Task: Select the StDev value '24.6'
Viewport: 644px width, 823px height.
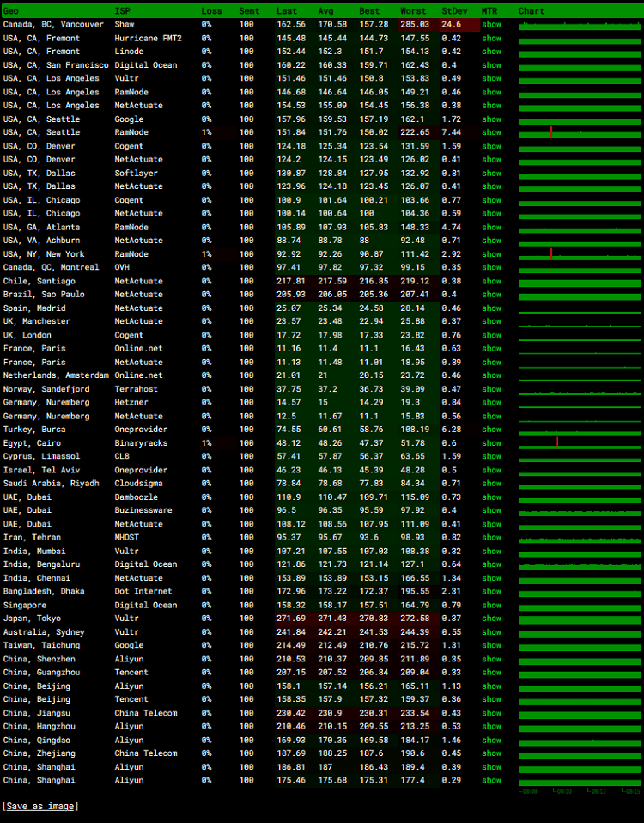Action: coord(451,24)
